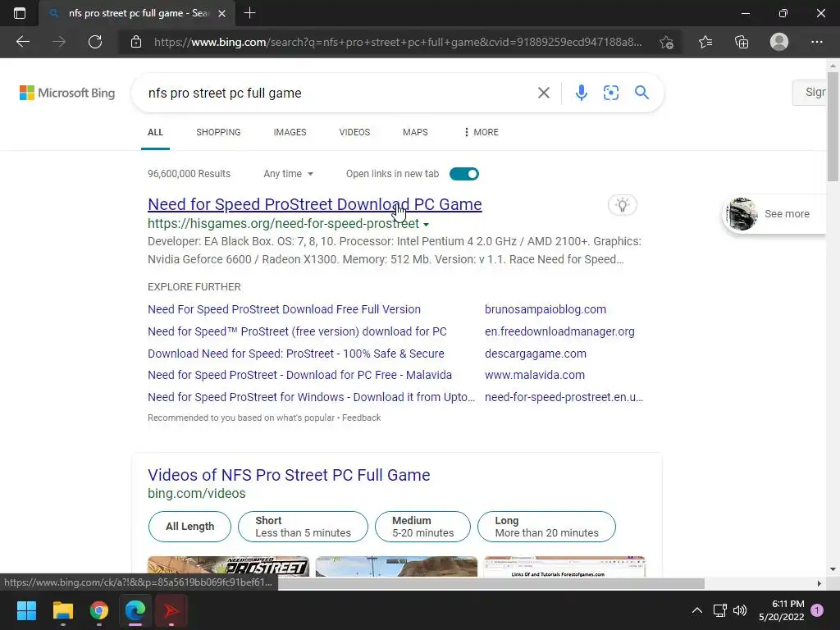Screen dimensions: 840x630
Task: Filter videos by Medium length
Action: pos(422,526)
